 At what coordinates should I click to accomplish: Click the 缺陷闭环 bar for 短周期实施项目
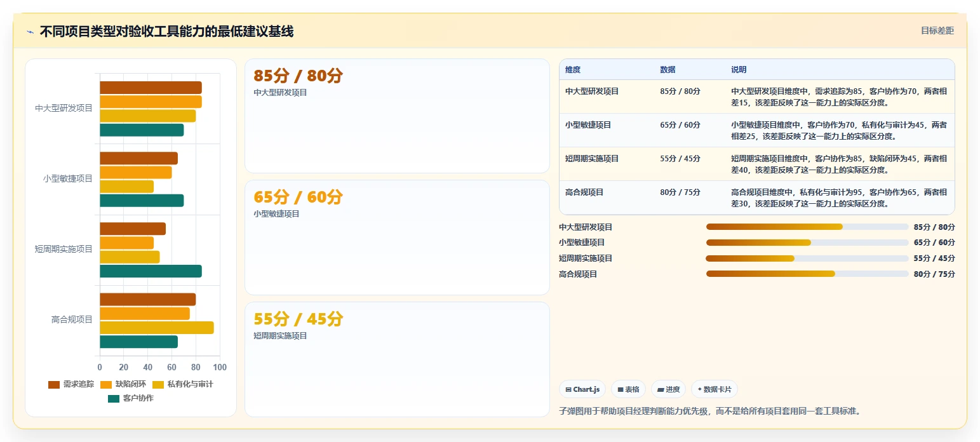point(126,243)
